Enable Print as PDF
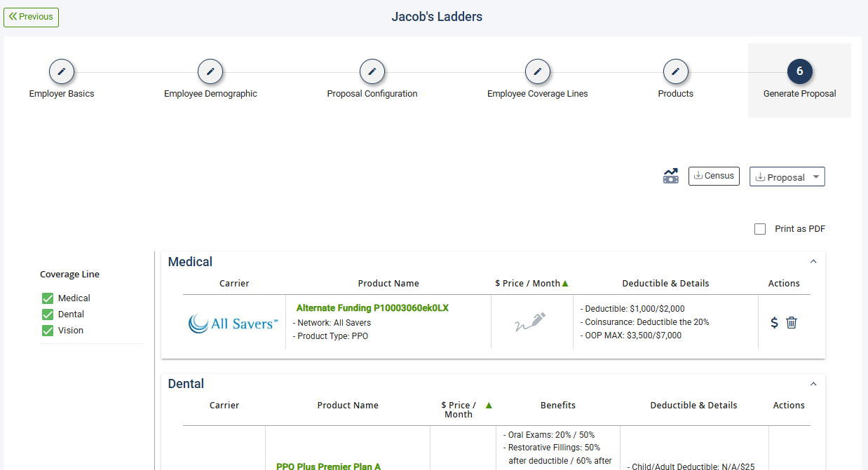The width and height of the screenshot is (868, 470). [760, 228]
